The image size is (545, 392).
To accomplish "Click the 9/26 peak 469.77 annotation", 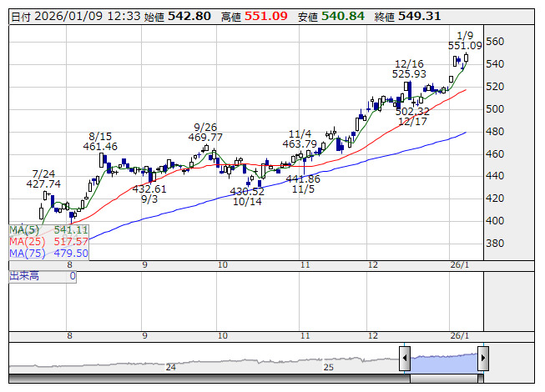I will (x=205, y=132).
